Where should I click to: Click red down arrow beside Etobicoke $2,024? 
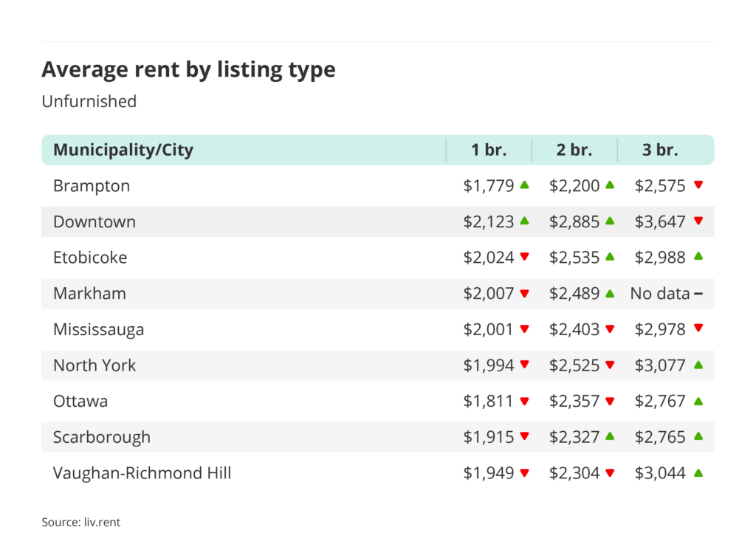click(x=524, y=257)
